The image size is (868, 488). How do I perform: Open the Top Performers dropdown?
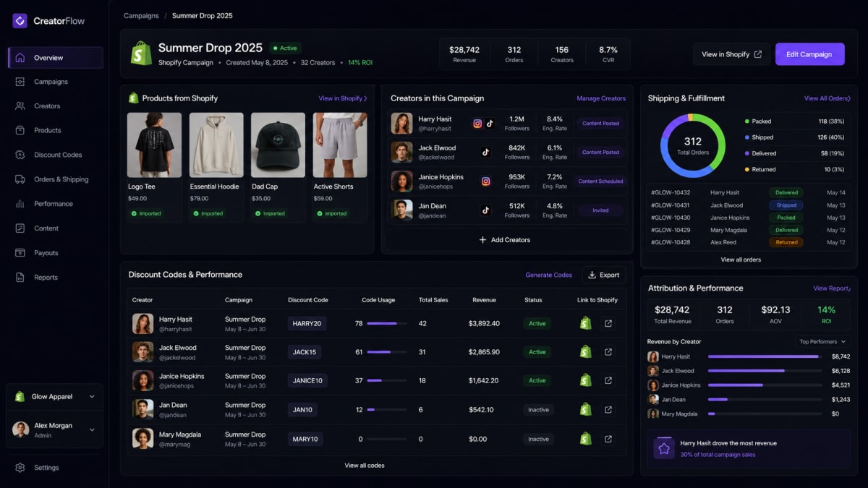(x=822, y=342)
